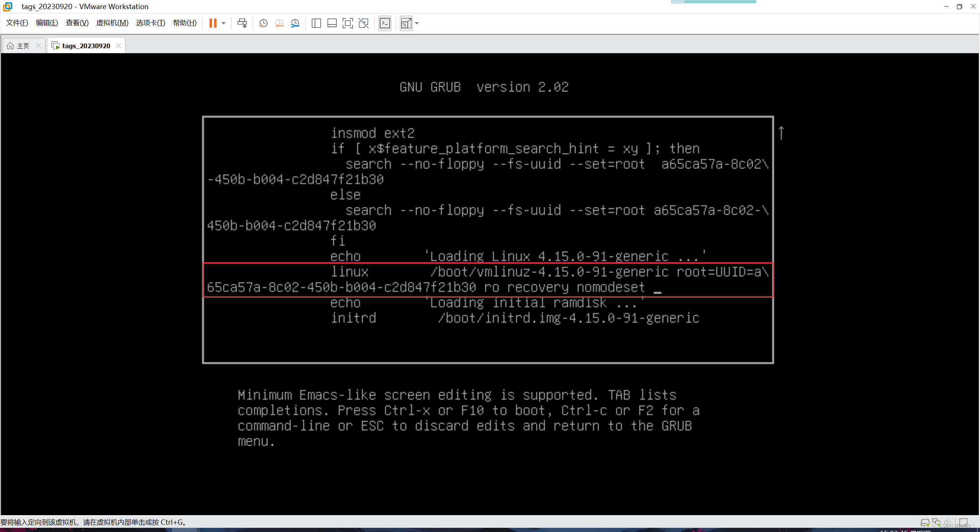Screen dimensions: 980x532
Task: Enter full screen mode for the VM
Action: click(x=347, y=23)
